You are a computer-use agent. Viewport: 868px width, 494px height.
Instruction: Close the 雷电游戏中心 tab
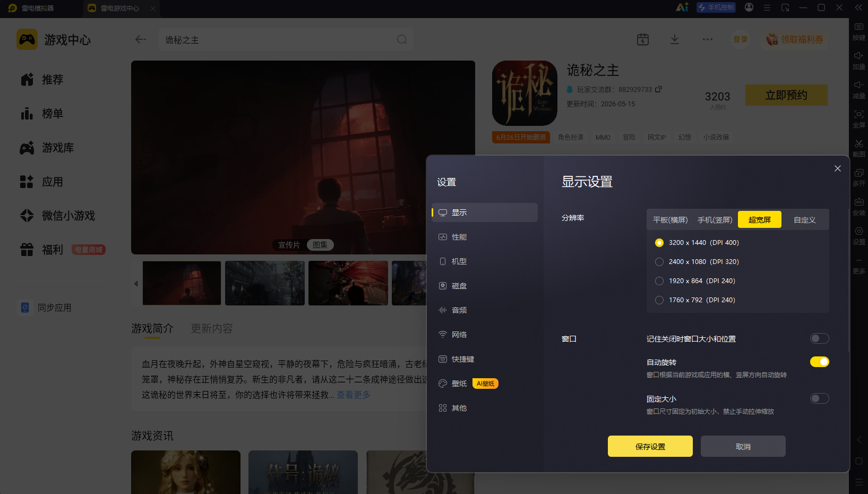pos(153,8)
